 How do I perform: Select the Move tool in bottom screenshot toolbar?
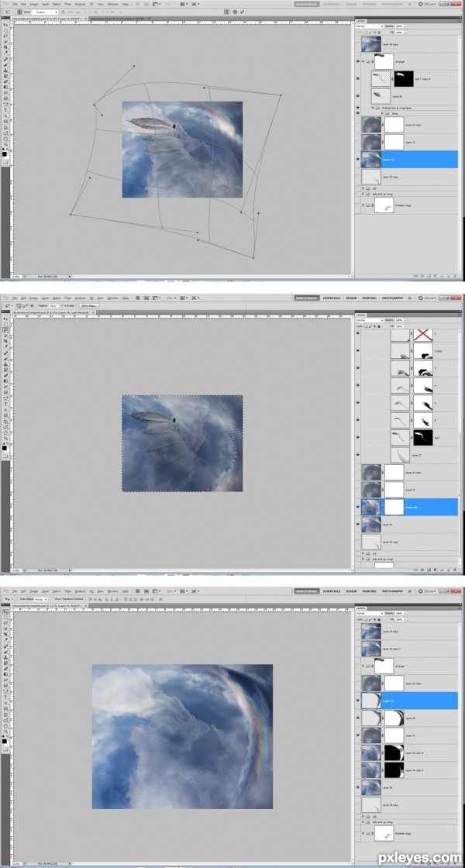coord(5,612)
